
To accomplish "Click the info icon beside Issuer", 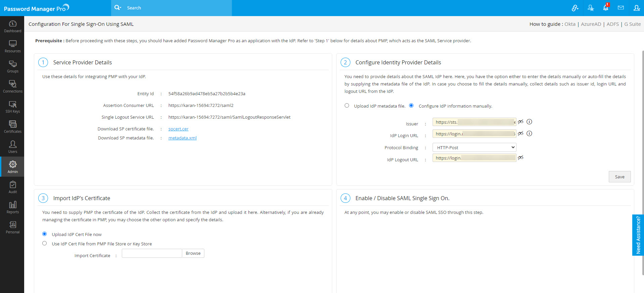I will (529, 122).
